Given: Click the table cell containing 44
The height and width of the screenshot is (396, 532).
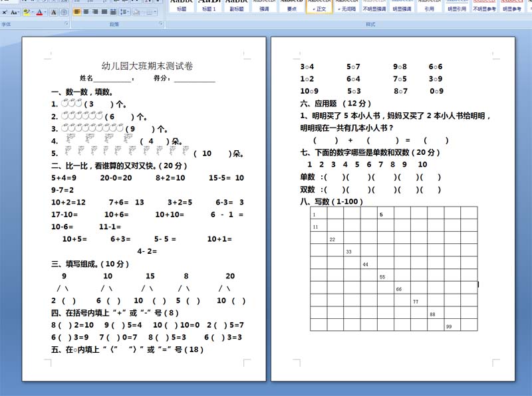Looking at the screenshot, I should pyautogui.click(x=369, y=262).
